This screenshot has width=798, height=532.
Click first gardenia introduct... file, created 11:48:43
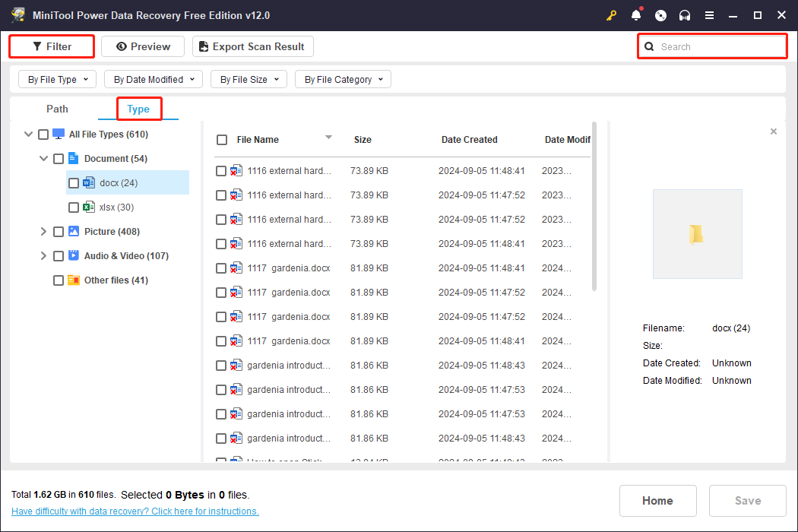(x=289, y=366)
